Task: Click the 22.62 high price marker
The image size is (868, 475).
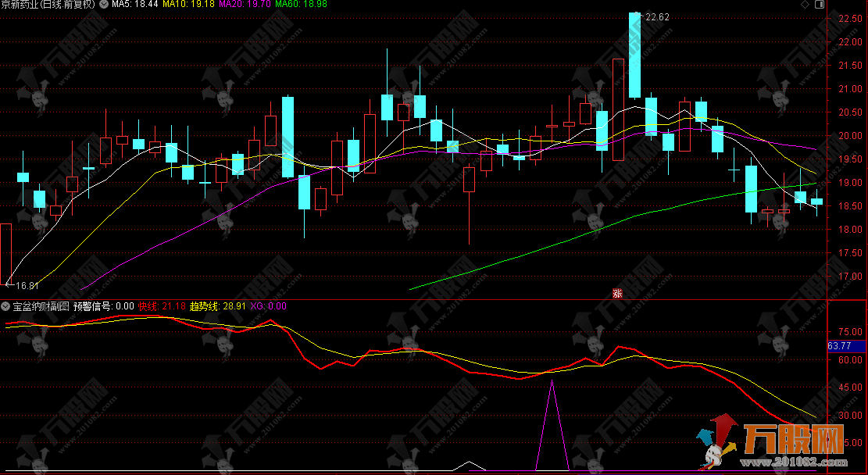Action: pyautogui.click(x=658, y=16)
